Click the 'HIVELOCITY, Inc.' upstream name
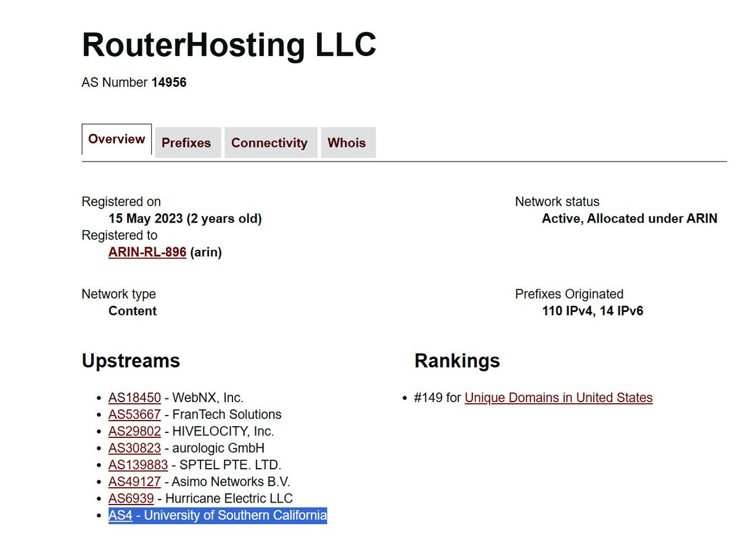 pos(223,431)
